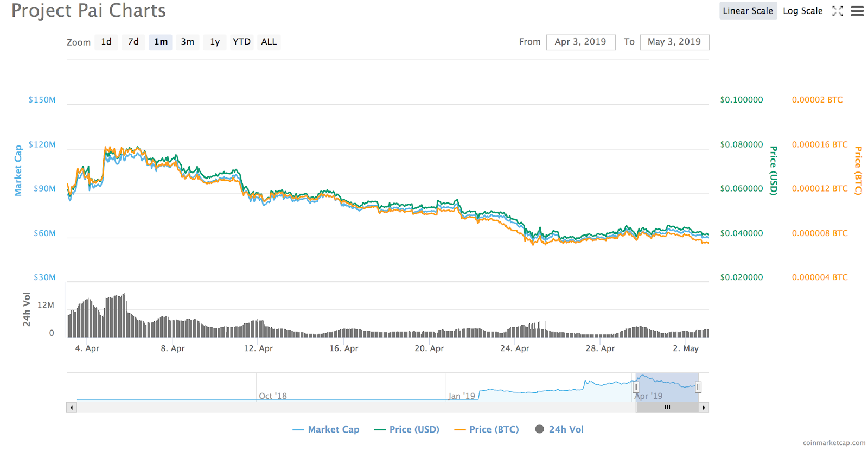Zoom chart to YTD
Image resolution: width=868 pixels, height=451 pixels.
[241, 42]
